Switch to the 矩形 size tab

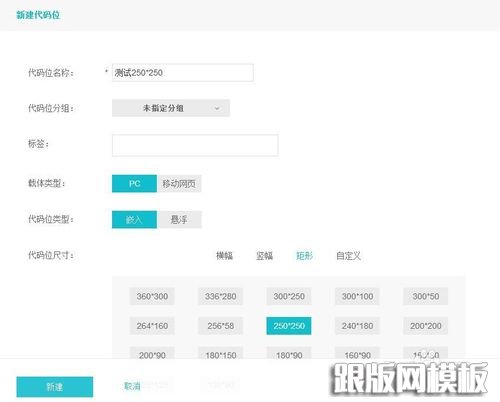[x=304, y=256]
